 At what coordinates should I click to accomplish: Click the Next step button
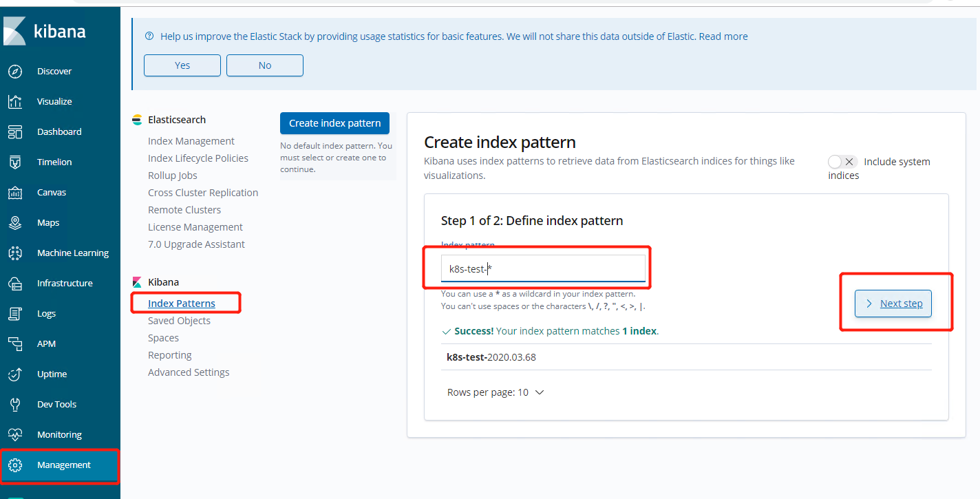[893, 304]
